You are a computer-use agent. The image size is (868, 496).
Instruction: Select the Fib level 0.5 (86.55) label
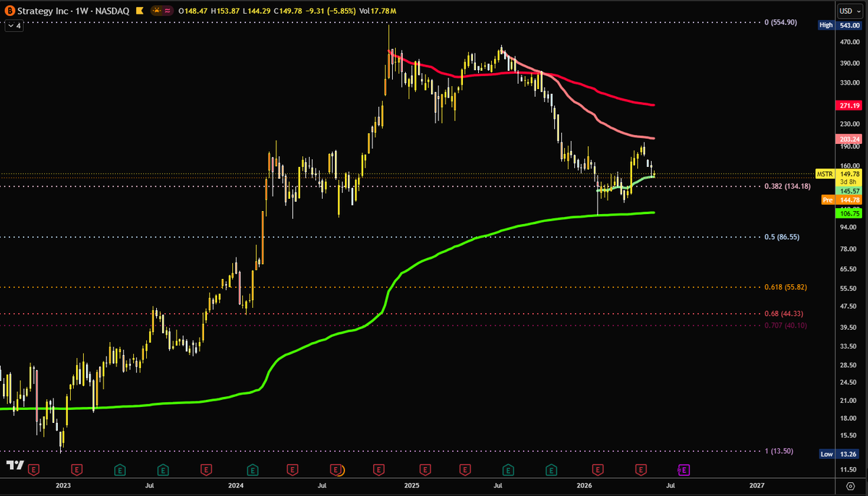coord(782,236)
